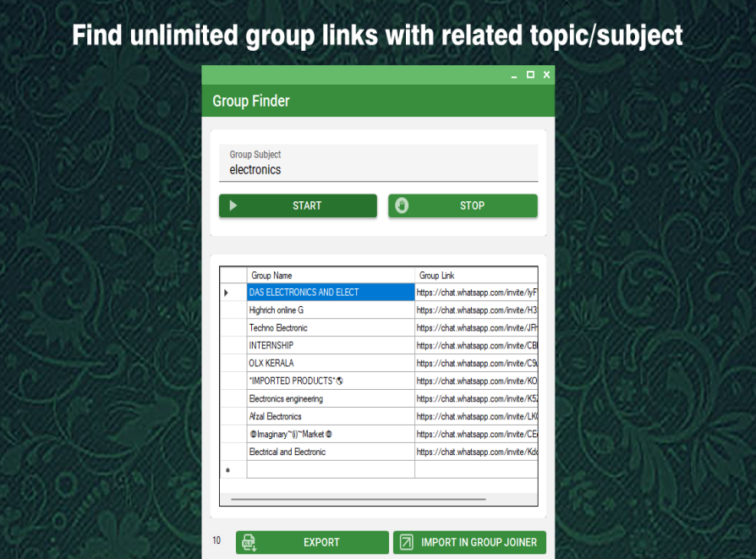Click the Electronics engineering invite link cell
Viewport: 756px width, 559px height.
point(476,399)
